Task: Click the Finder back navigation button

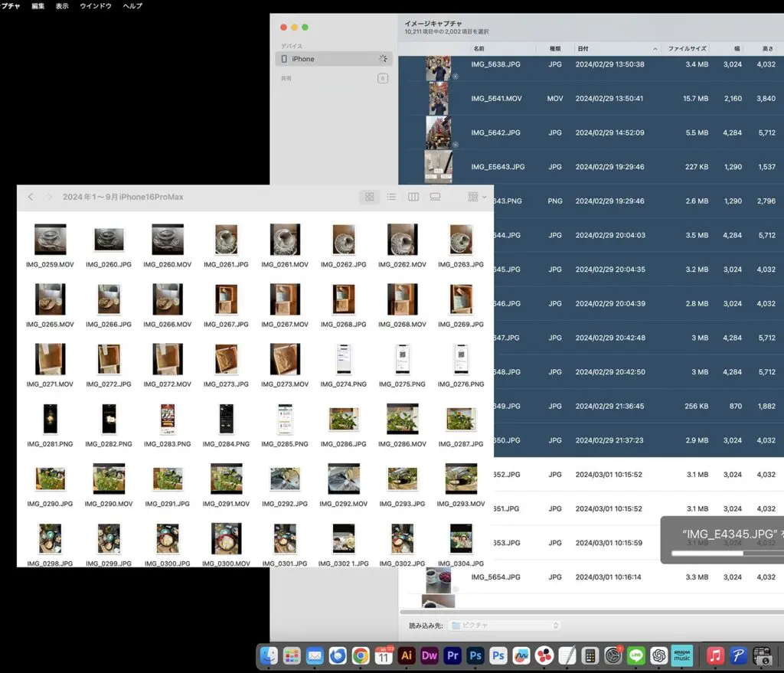Action: (31, 197)
